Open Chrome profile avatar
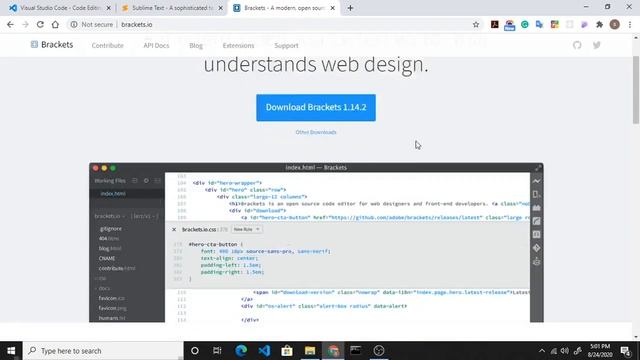This screenshot has width=640, height=360. tap(615, 24)
